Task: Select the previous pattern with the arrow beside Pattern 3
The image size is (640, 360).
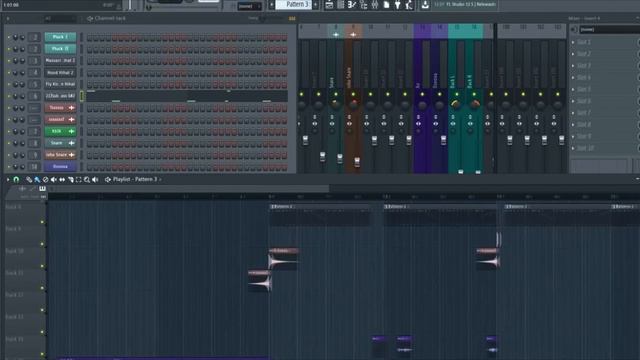Action: [271, 4]
